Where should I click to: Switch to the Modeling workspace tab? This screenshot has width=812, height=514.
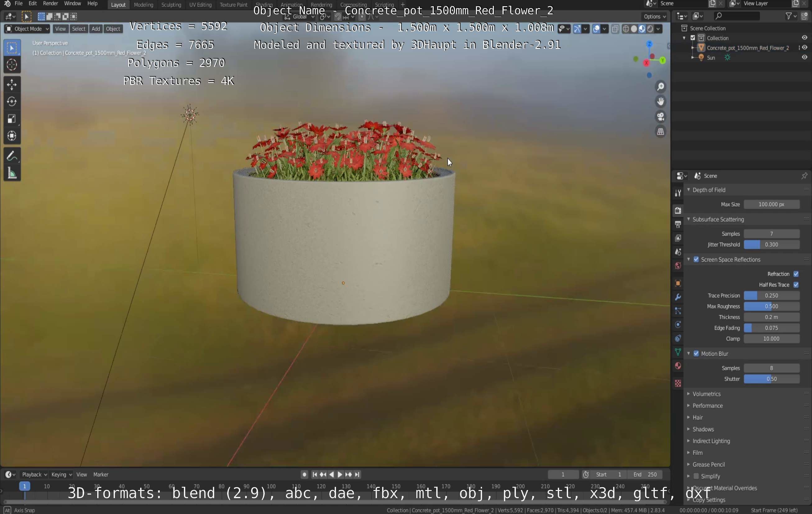[143, 5]
